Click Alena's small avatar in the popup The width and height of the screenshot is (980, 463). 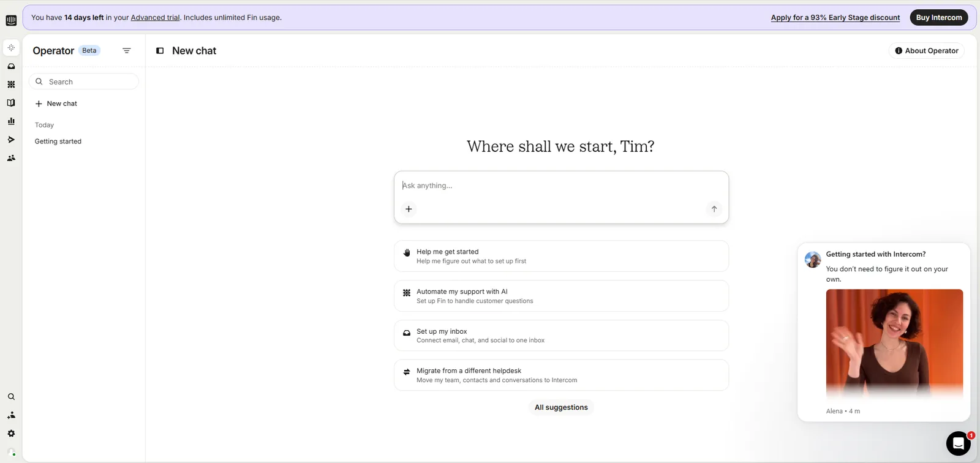[813, 260]
